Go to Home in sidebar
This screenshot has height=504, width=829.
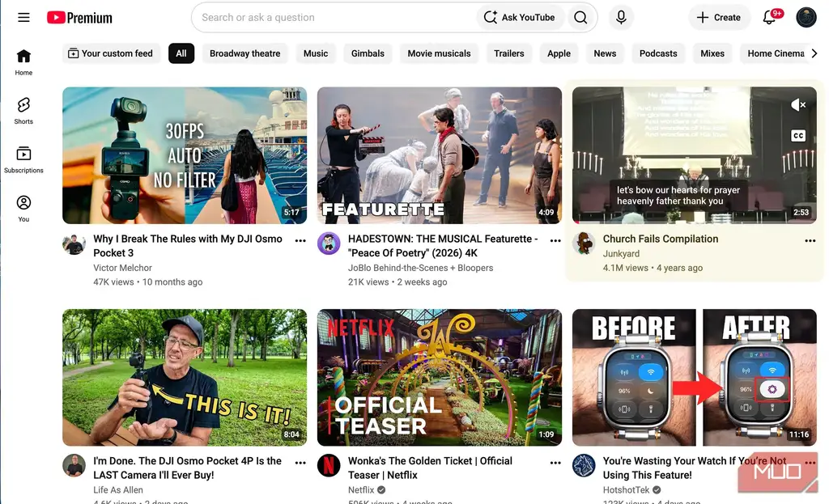click(23, 62)
